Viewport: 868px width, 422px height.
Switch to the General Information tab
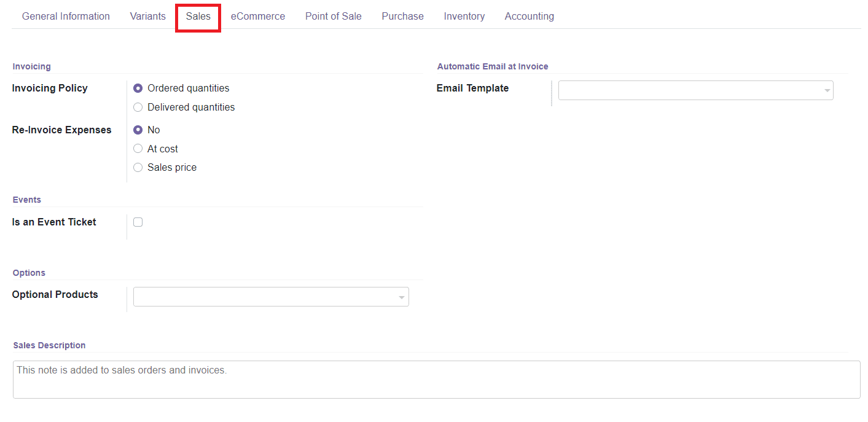[65, 16]
